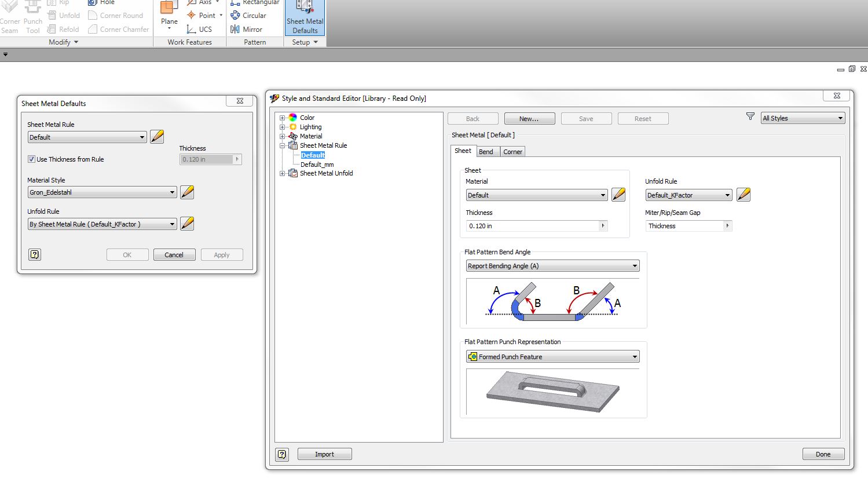Click Apply in Sheet Metal Defaults dialog
Viewport: 868px width, 493px height.
click(x=222, y=255)
